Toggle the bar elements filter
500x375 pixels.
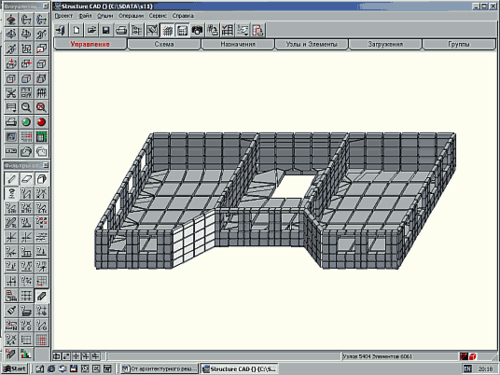pos(11,179)
